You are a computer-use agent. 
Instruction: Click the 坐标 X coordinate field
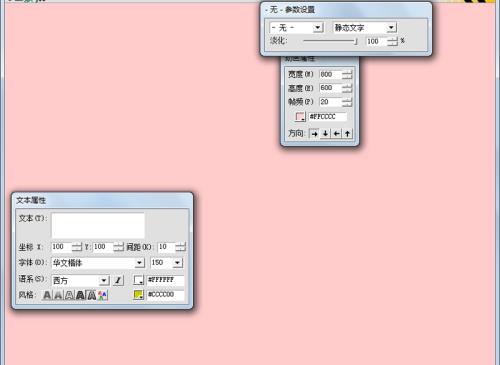[x=62, y=247]
